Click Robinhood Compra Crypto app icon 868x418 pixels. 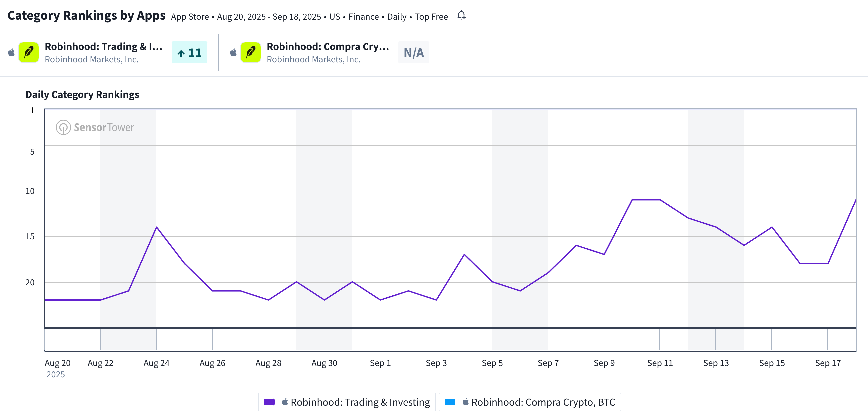250,53
